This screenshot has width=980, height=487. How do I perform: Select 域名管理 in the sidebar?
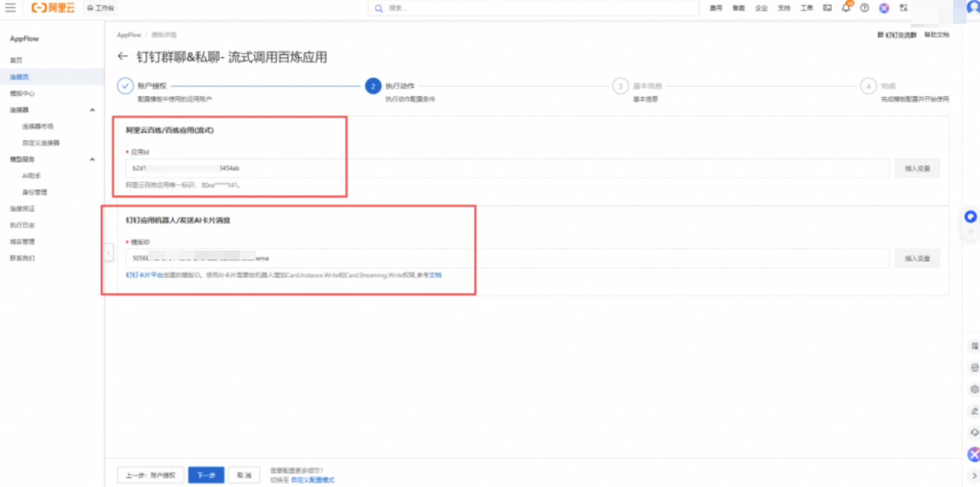point(22,242)
